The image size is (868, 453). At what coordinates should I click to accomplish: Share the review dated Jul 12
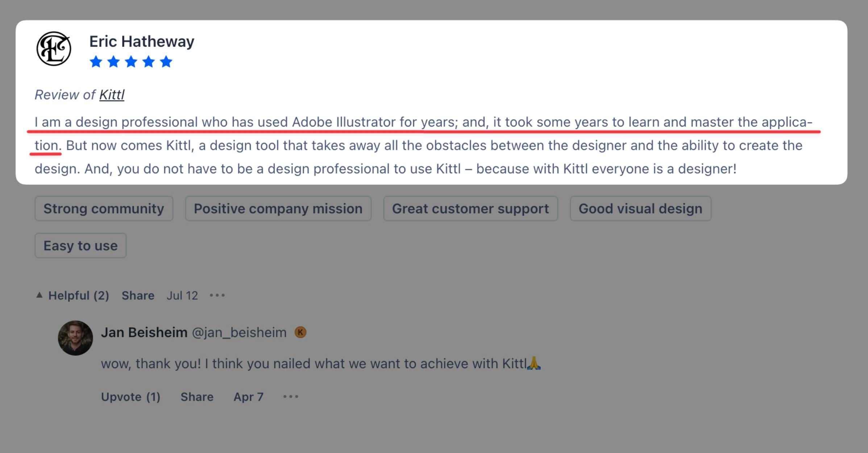coord(138,295)
